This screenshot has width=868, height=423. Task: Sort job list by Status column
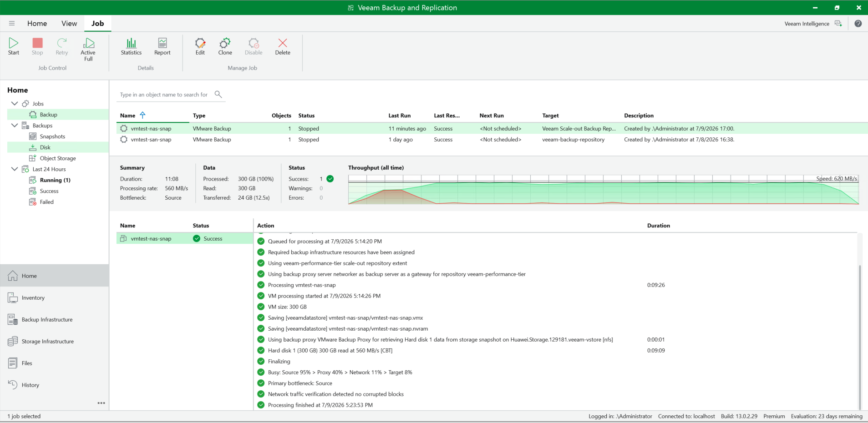306,116
